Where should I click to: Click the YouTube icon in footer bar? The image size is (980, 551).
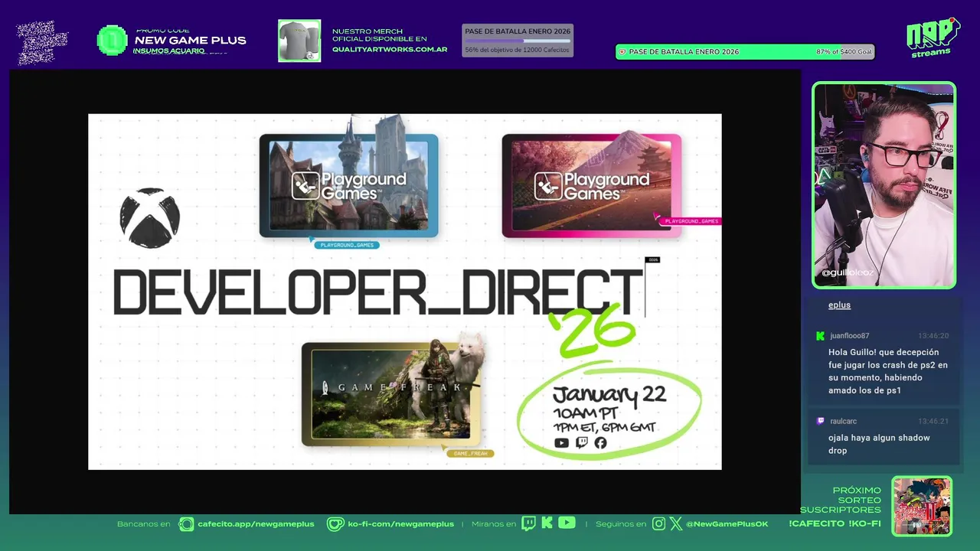click(567, 523)
